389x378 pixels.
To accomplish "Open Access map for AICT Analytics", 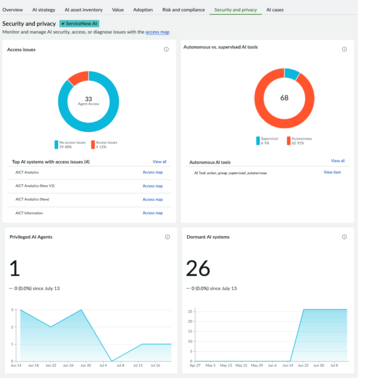I will click(x=153, y=172).
